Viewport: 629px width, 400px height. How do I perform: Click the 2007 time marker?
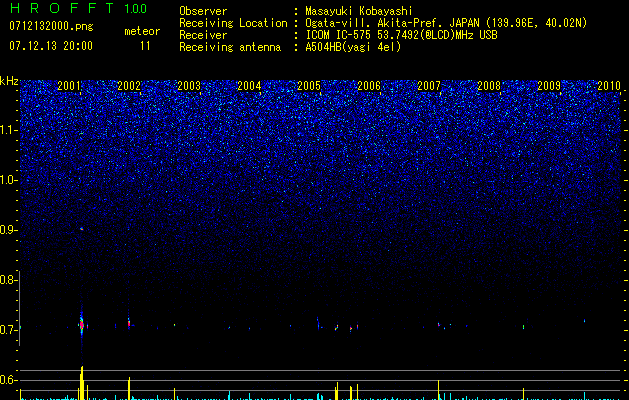(429, 86)
